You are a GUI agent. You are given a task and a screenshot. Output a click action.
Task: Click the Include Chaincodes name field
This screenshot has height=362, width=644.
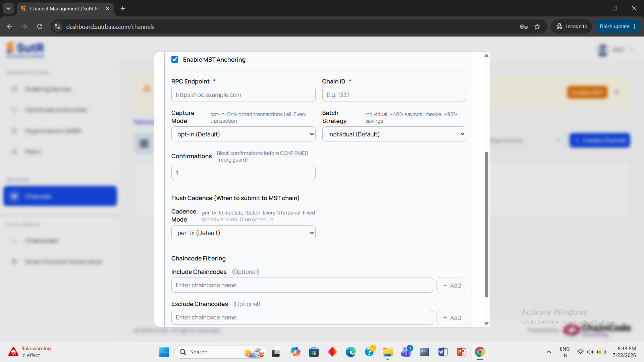click(x=302, y=285)
